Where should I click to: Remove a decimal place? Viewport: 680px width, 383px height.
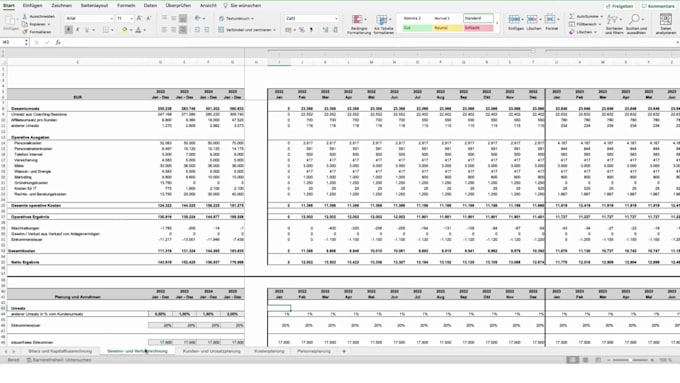335,30
